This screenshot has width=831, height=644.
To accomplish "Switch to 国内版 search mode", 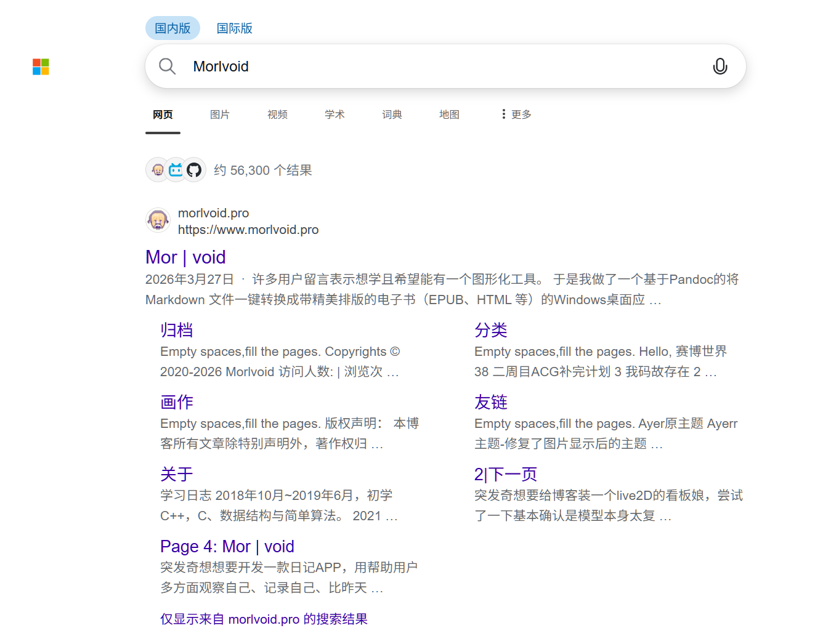I will (172, 28).
